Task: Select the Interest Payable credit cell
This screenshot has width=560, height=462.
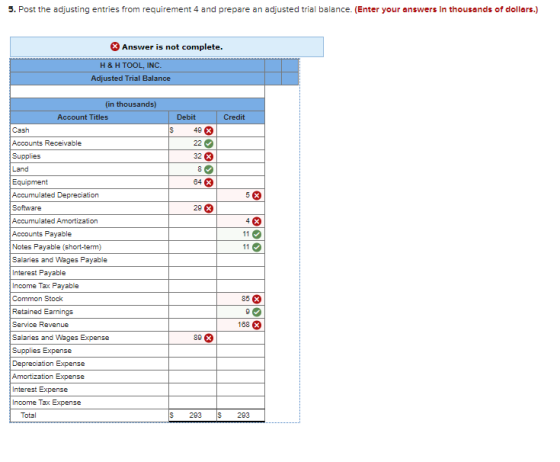Action: [x=240, y=273]
